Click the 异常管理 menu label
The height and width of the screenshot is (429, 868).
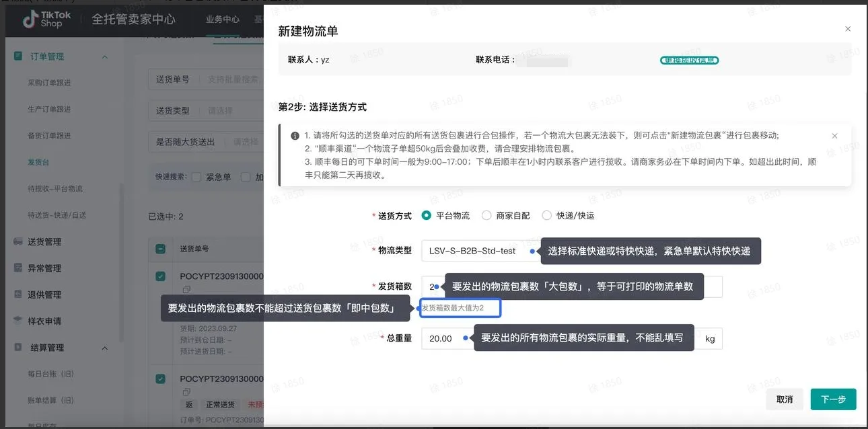point(44,268)
